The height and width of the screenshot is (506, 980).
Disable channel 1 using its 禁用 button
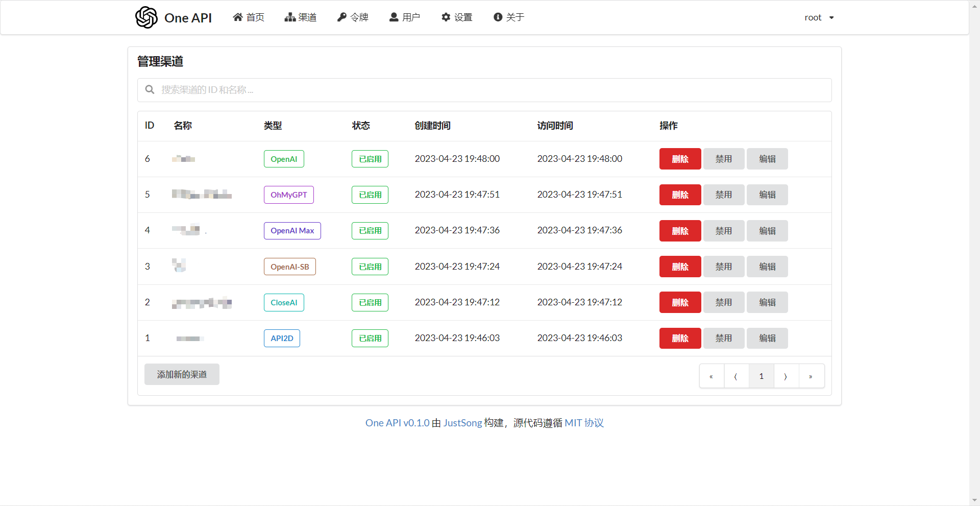723,338
